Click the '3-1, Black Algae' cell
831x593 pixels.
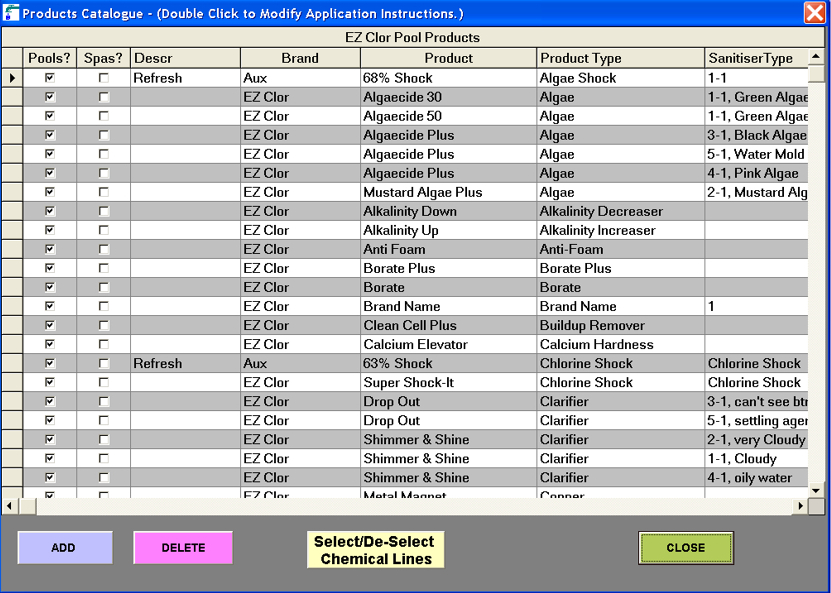[756, 135]
